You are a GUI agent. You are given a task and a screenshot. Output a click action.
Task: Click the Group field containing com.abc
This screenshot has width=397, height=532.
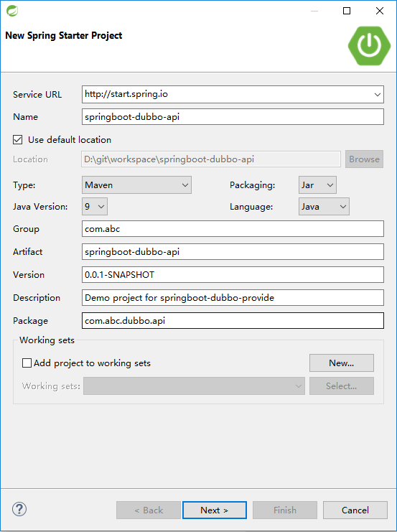click(x=233, y=229)
